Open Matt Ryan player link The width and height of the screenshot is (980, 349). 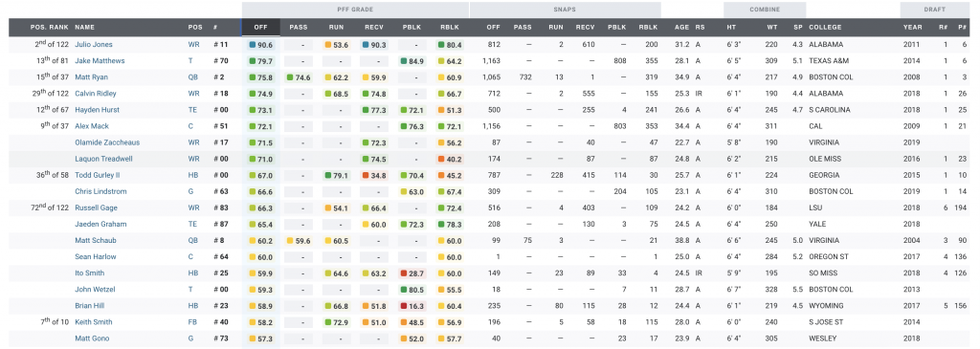[x=91, y=77]
